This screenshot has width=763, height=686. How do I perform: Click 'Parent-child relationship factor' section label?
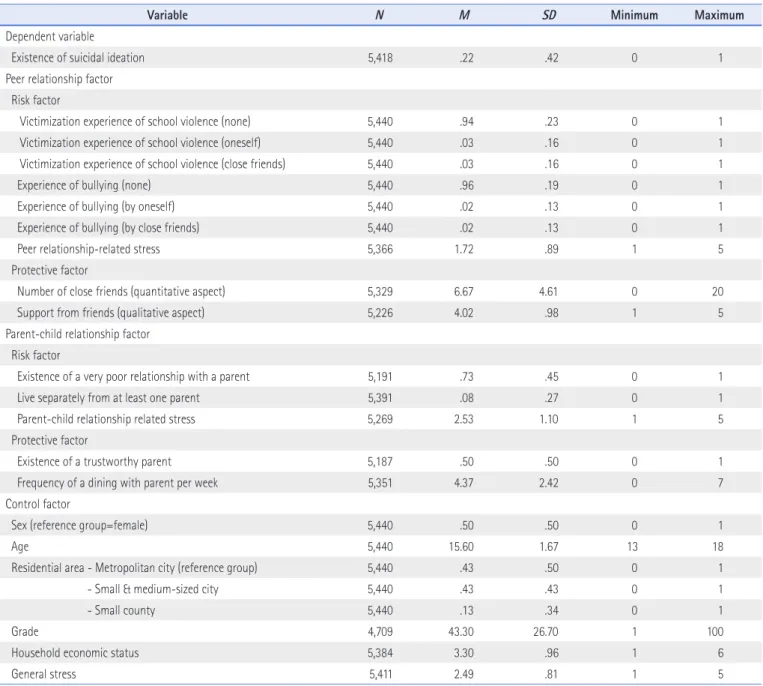tap(77, 334)
